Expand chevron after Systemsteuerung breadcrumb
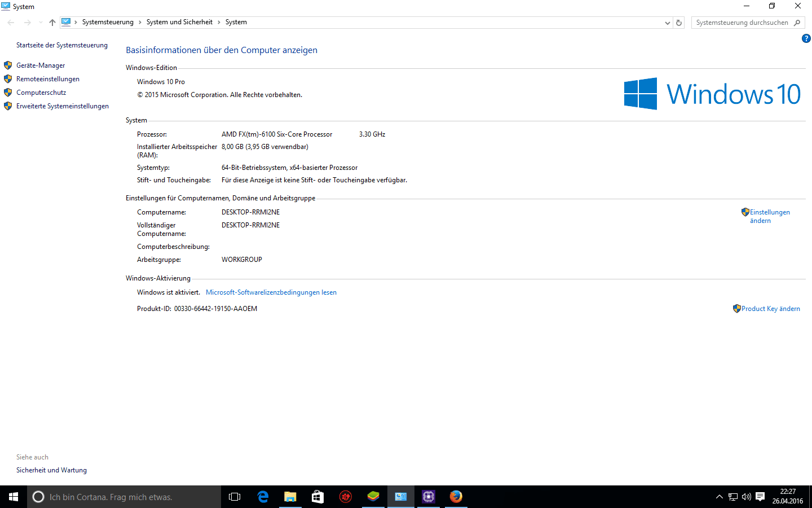 pos(140,23)
